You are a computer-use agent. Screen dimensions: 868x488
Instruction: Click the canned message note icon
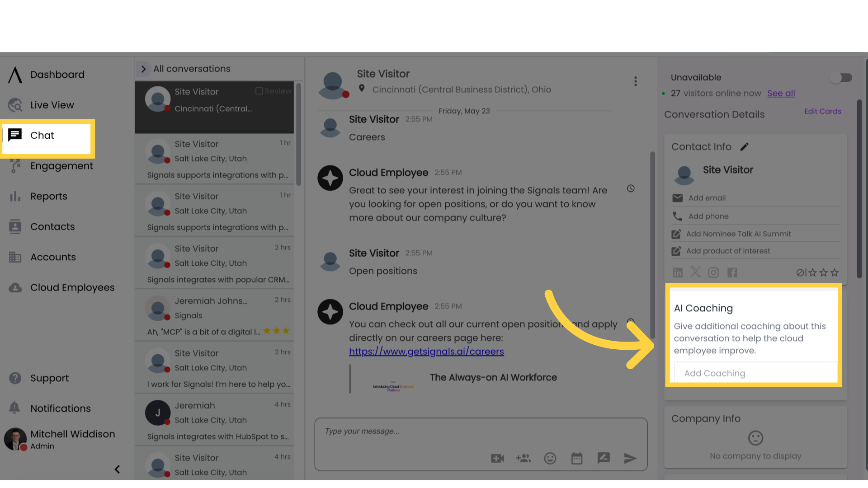point(603,459)
